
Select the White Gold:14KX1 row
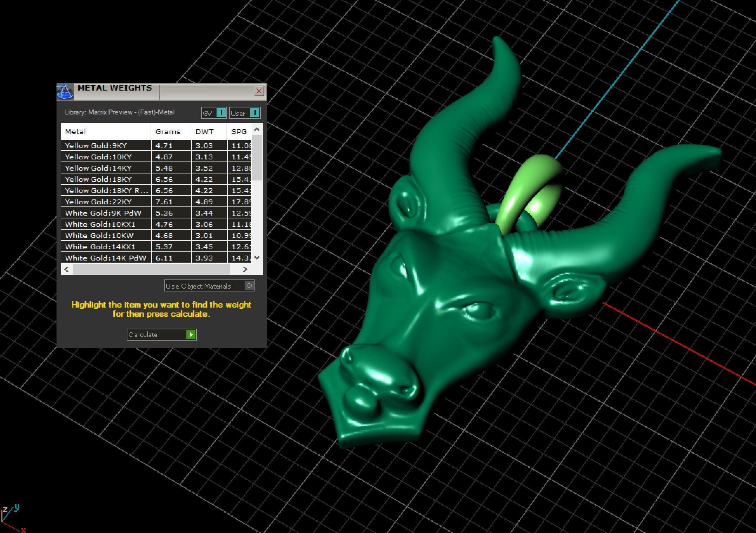(x=156, y=247)
